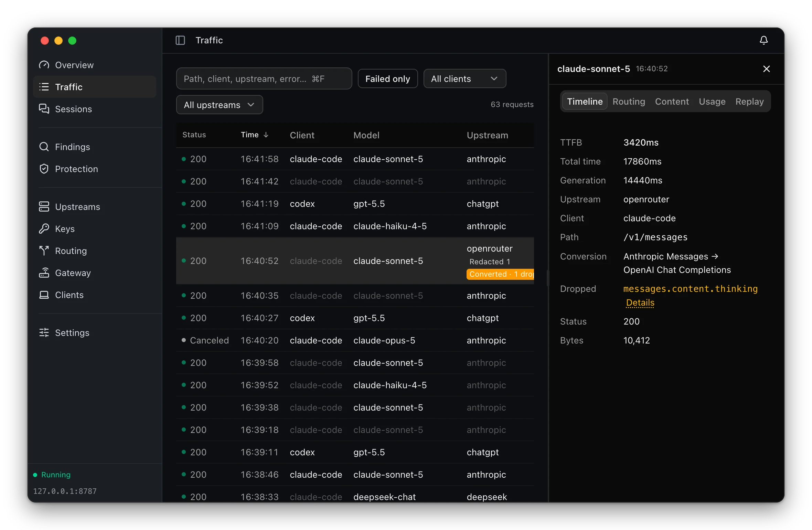Click the Gateway router icon
The image size is (812, 530).
tap(44, 273)
